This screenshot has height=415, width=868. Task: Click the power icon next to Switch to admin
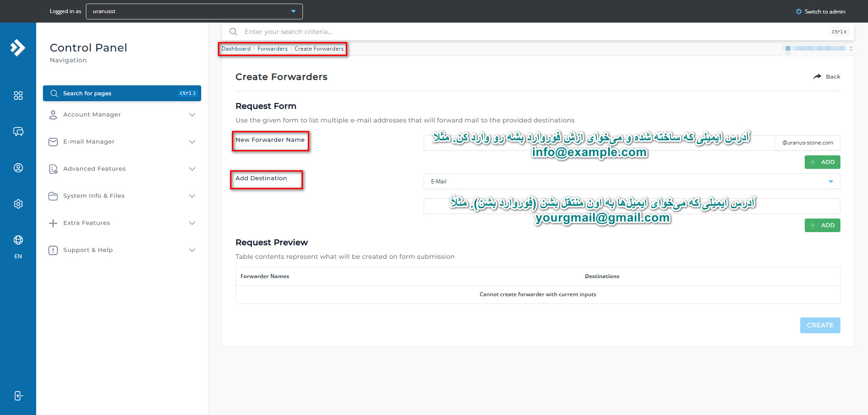pyautogui.click(x=798, y=11)
